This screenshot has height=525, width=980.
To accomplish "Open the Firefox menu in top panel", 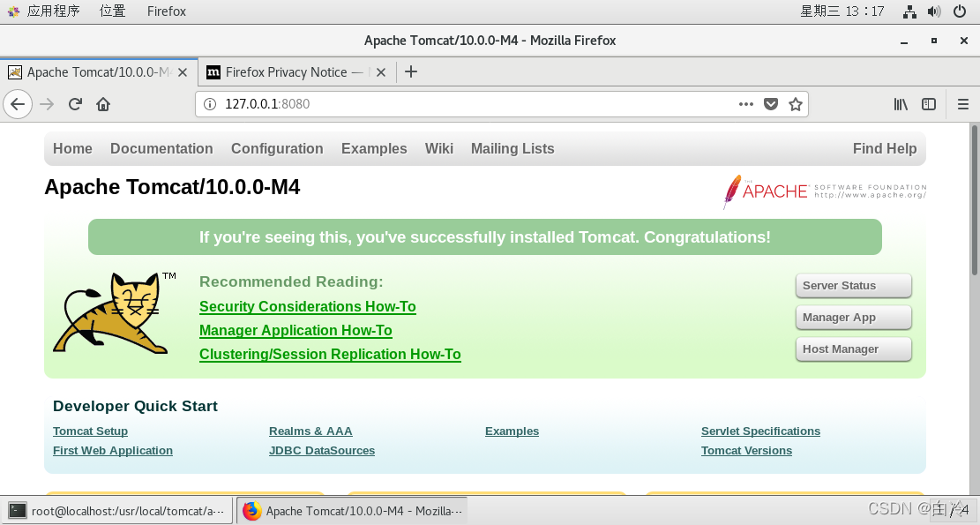I will (166, 11).
